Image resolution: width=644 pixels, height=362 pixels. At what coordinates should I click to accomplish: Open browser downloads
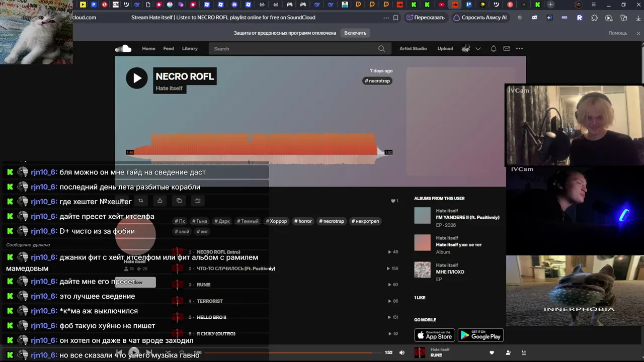638,18
